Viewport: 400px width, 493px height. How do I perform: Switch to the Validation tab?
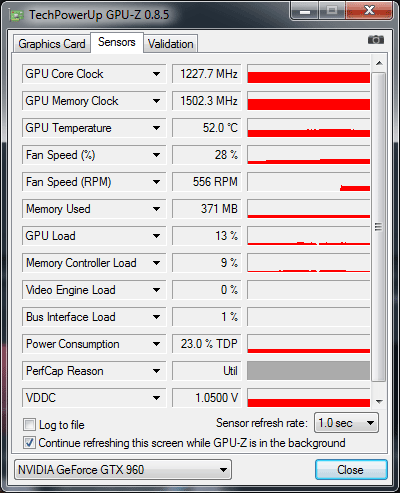[x=171, y=44]
